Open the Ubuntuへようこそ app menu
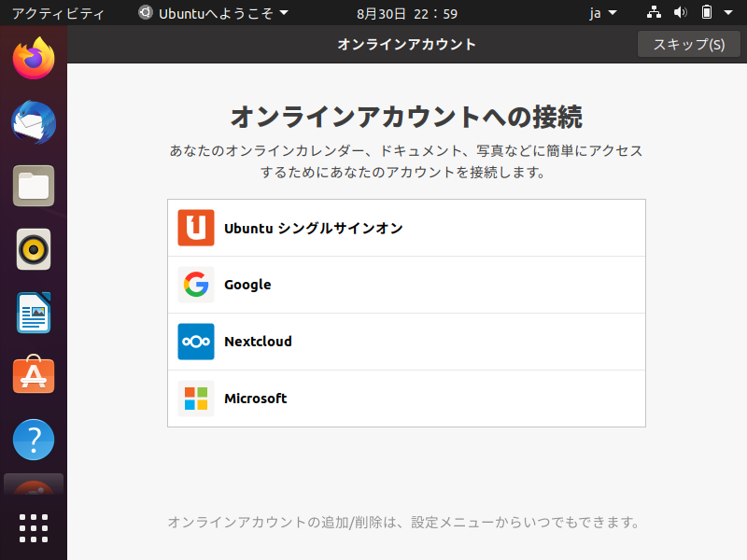This screenshot has width=747, height=560. (x=214, y=13)
